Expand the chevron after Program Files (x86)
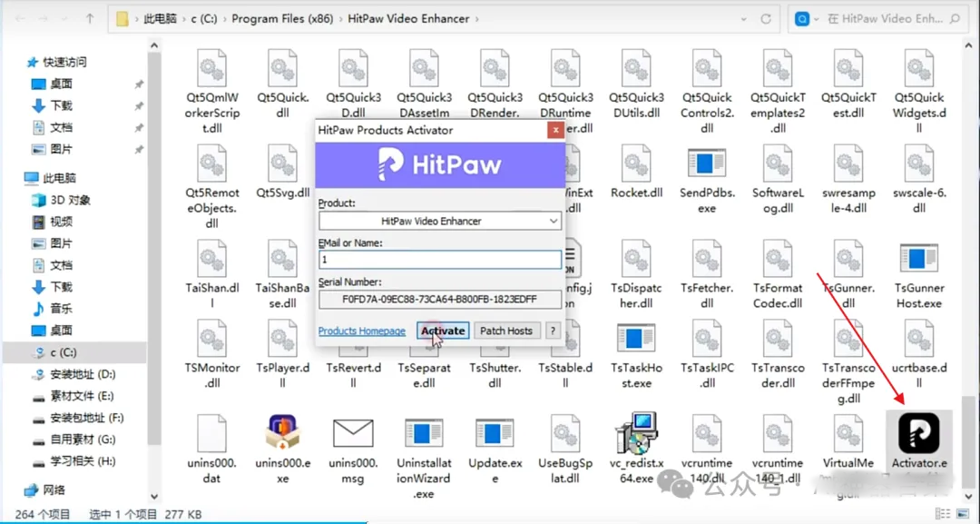Screen dimensions: 980x524 pyautogui.click(x=340, y=19)
